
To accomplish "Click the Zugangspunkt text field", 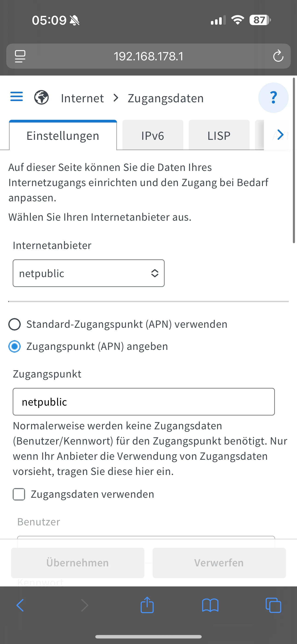I will [x=143, y=402].
